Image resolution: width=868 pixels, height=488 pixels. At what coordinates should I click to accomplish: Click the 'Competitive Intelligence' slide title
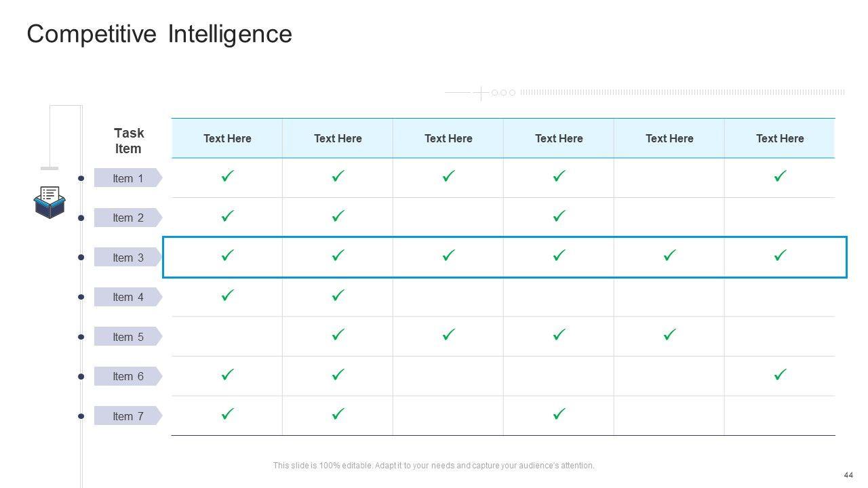(x=159, y=34)
